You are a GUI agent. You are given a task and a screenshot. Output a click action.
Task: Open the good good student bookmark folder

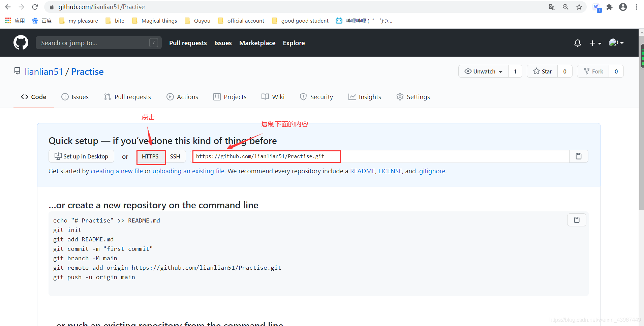tap(300, 21)
